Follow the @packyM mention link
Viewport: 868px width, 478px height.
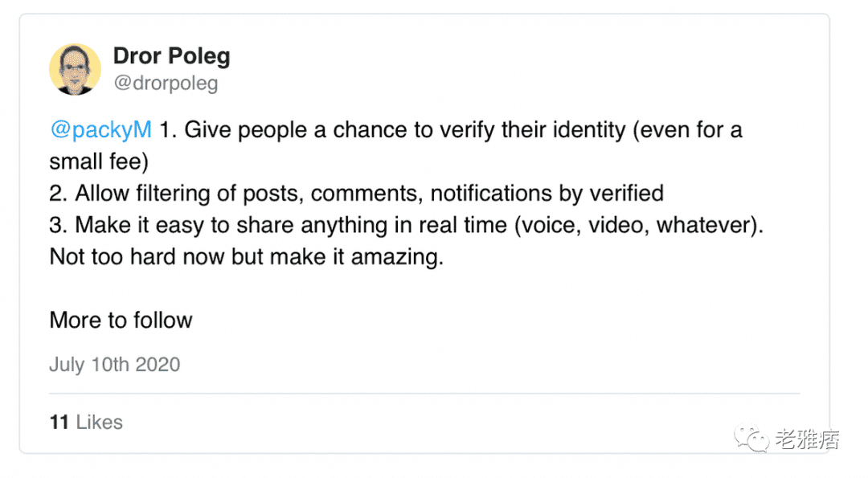point(100,130)
